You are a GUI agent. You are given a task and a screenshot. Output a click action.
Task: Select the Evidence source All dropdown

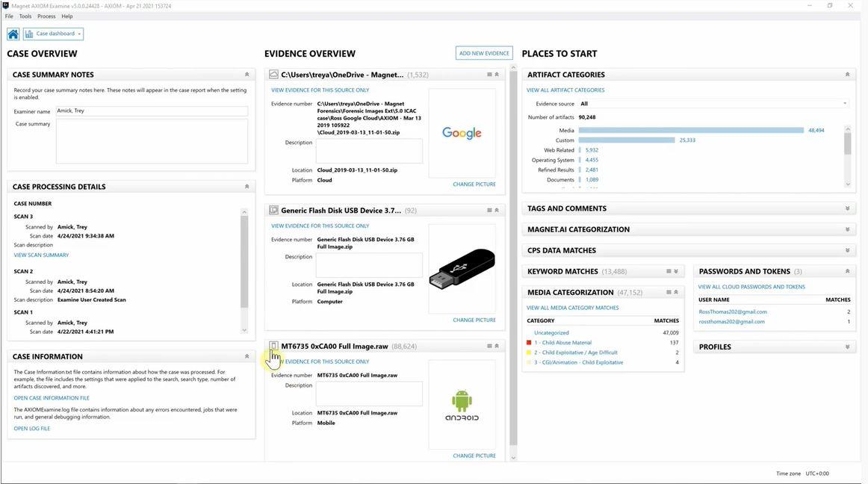pos(713,104)
